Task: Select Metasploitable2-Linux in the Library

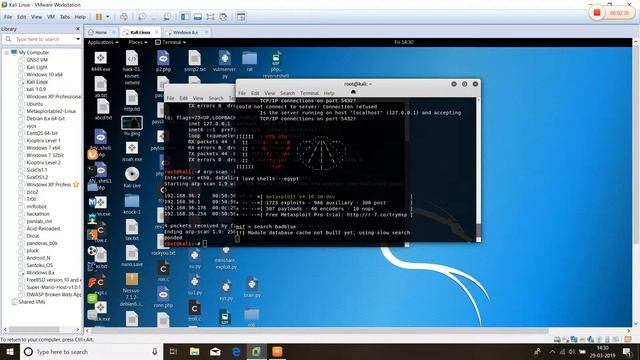Action: coord(51,111)
